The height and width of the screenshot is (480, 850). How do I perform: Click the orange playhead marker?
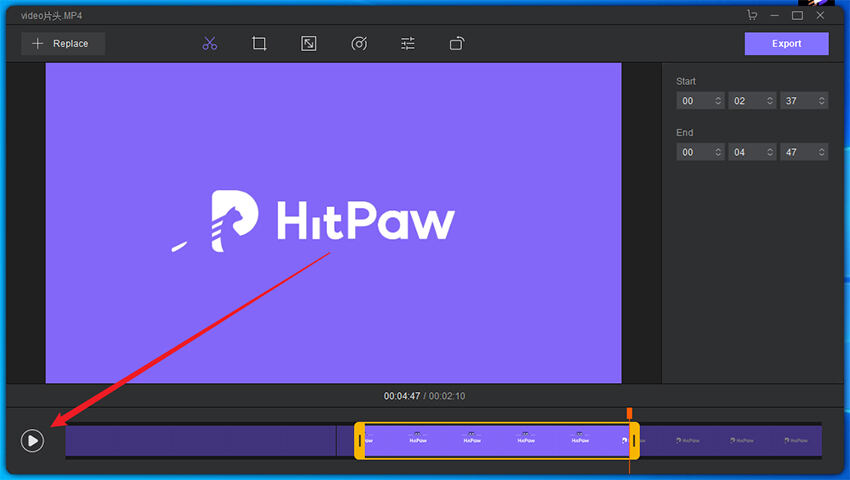[x=629, y=414]
